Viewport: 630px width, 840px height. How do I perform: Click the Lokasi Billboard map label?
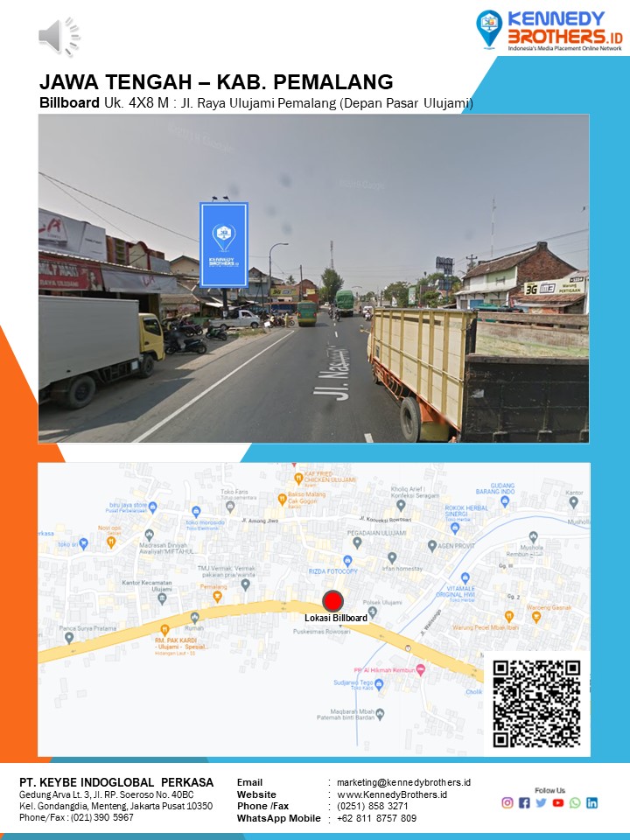click(x=336, y=619)
